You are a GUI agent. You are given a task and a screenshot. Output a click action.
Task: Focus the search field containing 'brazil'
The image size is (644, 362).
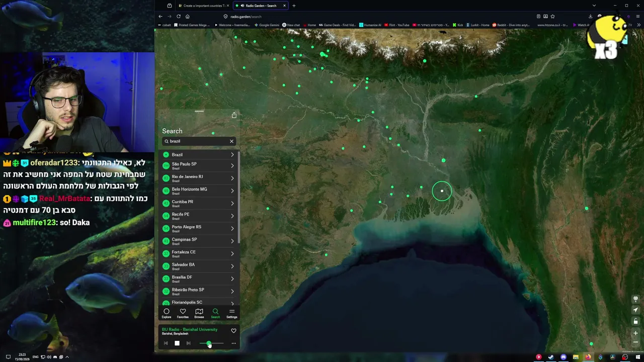pyautogui.click(x=199, y=141)
